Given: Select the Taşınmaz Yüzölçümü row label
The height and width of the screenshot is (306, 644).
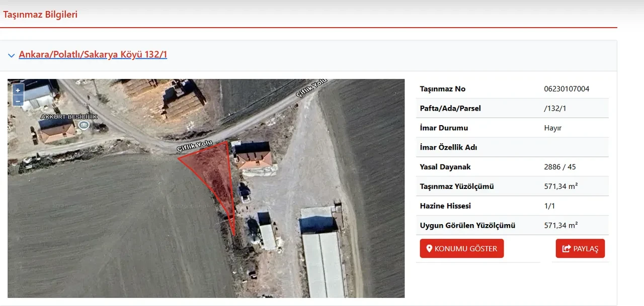Looking at the screenshot, I should point(456,186).
